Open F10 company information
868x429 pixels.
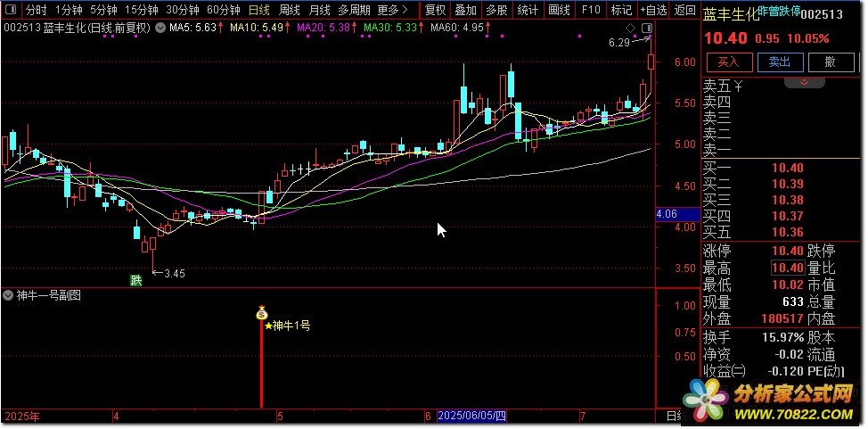coord(590,10)
